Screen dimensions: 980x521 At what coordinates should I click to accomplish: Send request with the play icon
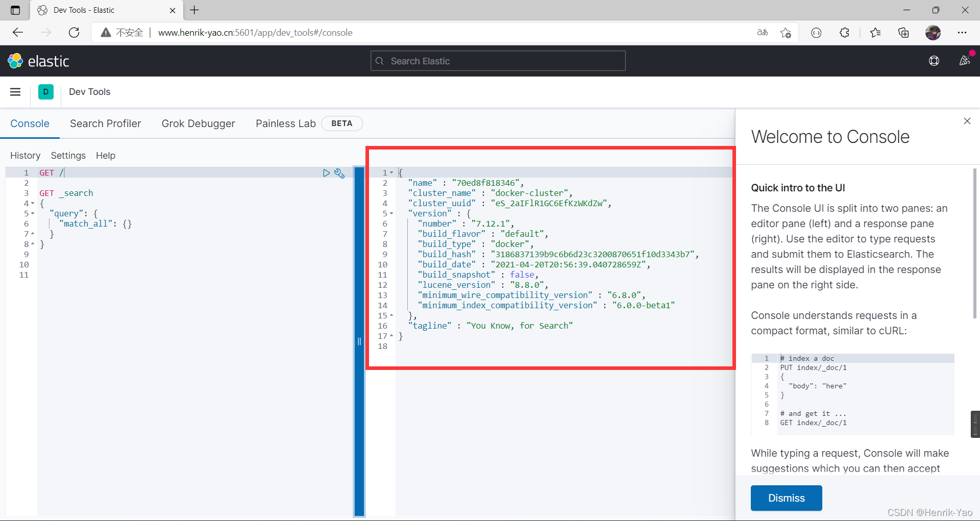326,173
